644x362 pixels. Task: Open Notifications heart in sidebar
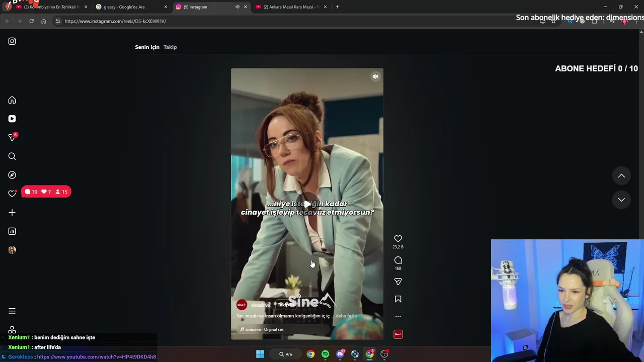click(12, 194)
